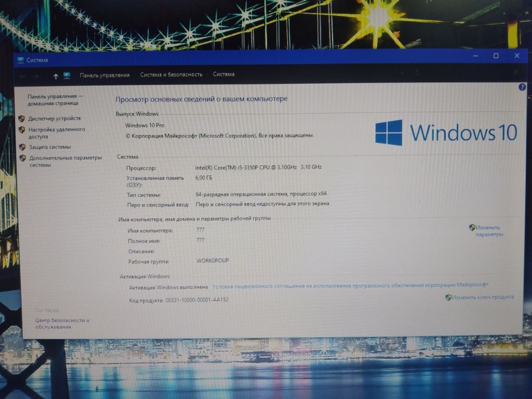
Task: Go back with the Back arrow
Action: [x=23, y=77]
